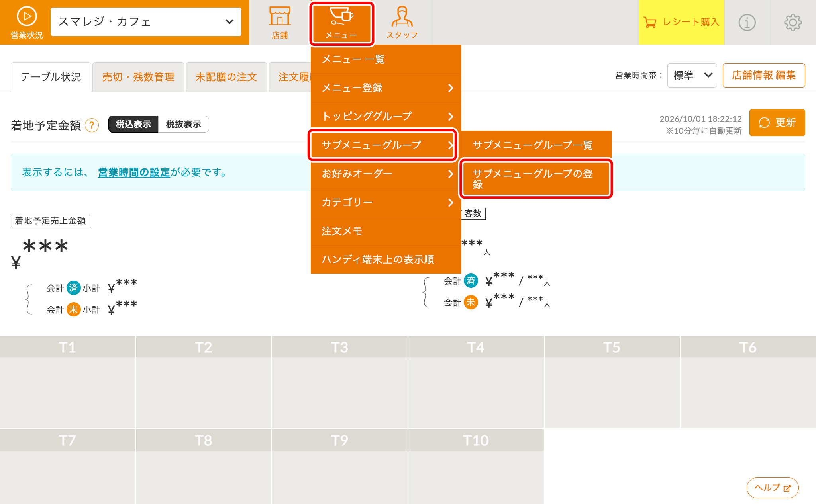Open the スタッフ person icon
The height and width of the screenshot is (504, 816).
pos(402,16)
